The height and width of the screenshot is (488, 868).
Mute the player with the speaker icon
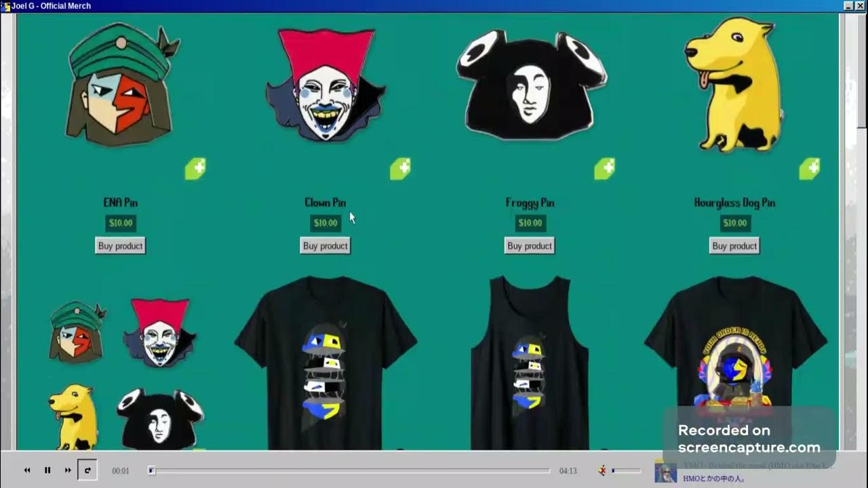tap(602, 470)
